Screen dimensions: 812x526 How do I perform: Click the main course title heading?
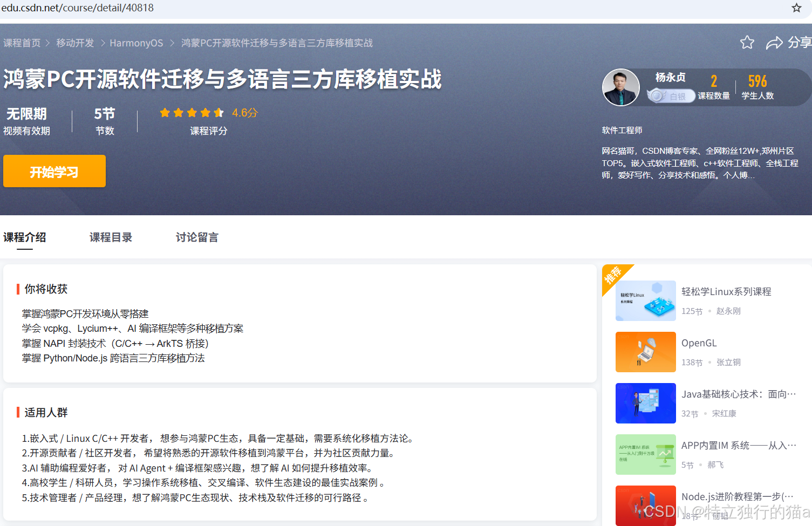point(222,79)
